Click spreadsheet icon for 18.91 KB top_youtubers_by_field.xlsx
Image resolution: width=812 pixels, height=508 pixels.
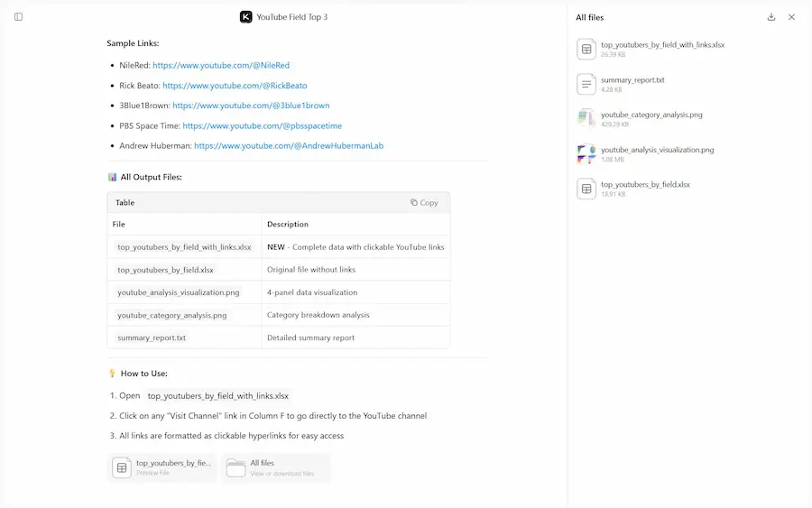click(586, 189)
